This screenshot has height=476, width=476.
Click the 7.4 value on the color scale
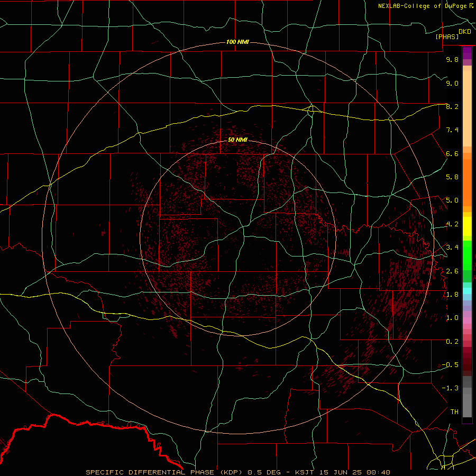pyautogui.click(x=452, y=130)
